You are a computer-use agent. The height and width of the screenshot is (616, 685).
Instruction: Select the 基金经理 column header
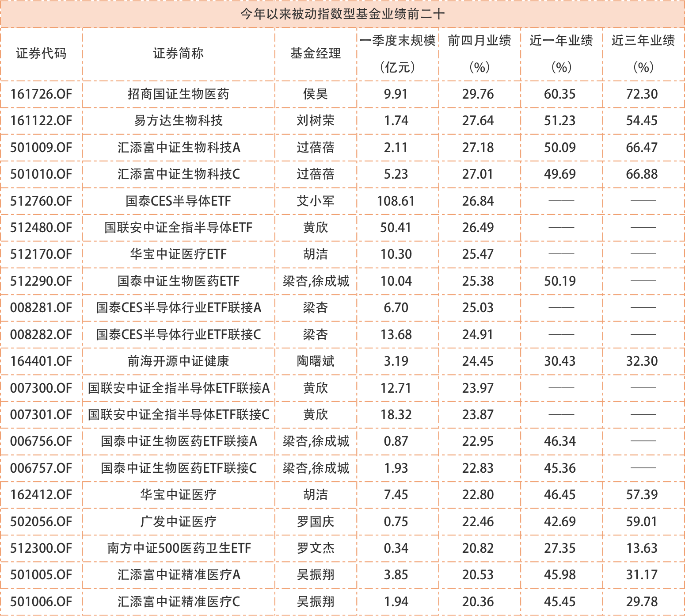coord(316,54)
